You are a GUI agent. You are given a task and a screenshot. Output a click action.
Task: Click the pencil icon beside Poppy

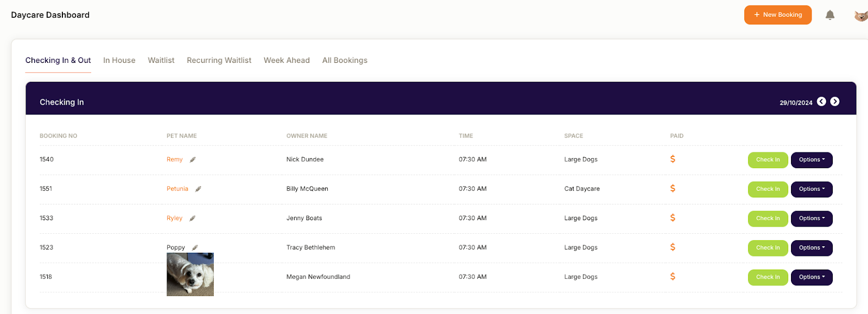pos(195,247)
